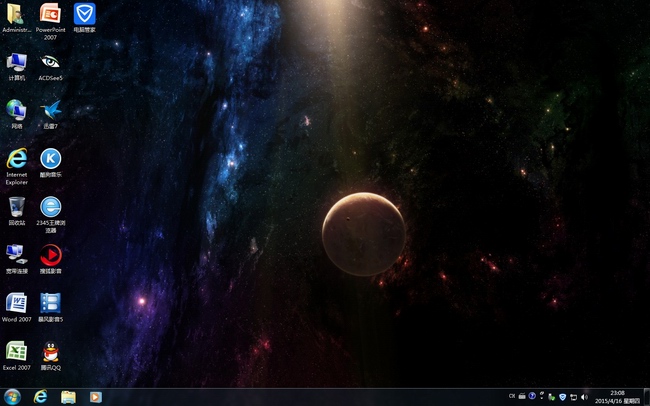This screenshot has height=406, width=650.
Task: Open the file explorer taskbar button
Action: (x=68, y=397)
